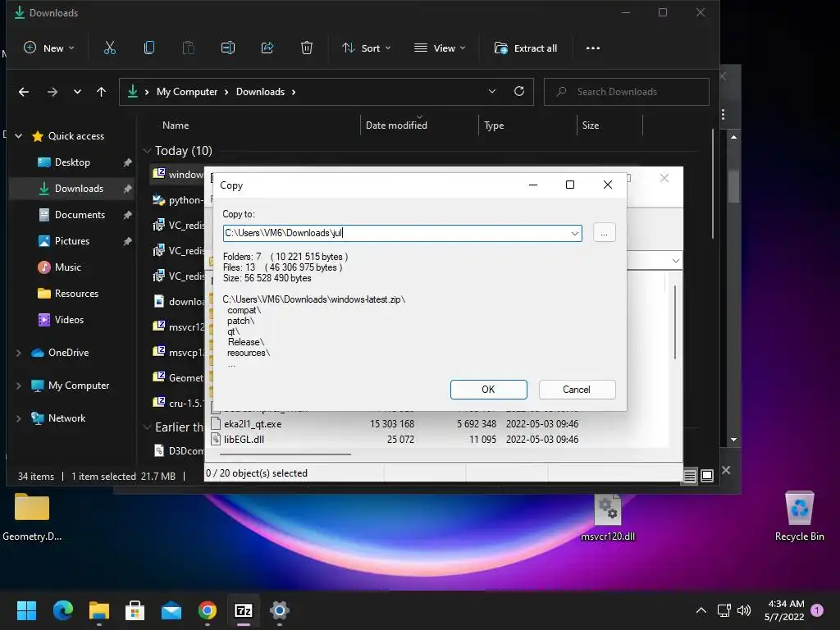The height and width of the screenshot is (630, 840).
Task: Open Google Chrome from the taskbar
Action: (x=208, y=610)
